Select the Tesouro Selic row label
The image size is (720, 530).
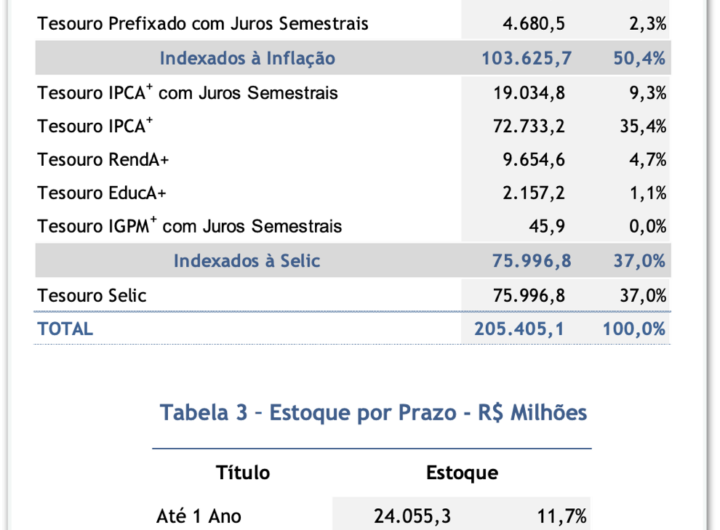(91, 295)
